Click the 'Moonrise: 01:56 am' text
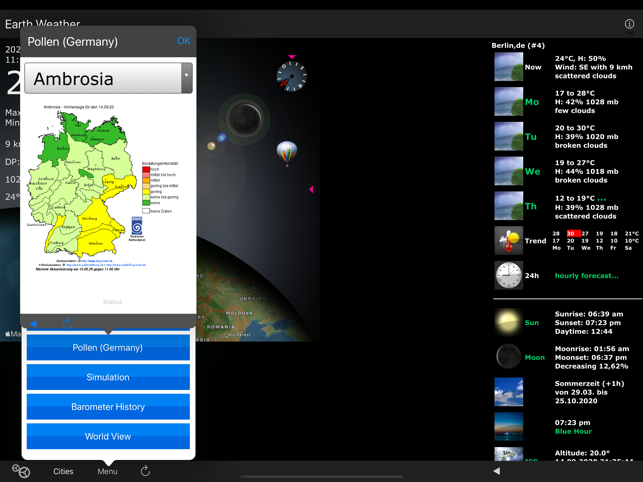 coord(592,349)
